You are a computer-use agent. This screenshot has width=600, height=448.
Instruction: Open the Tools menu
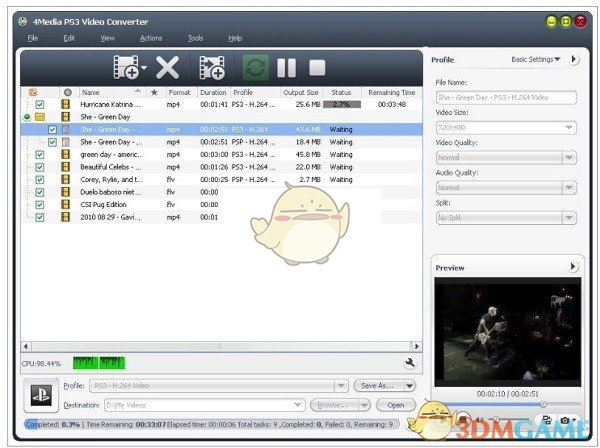pos(195,38)
